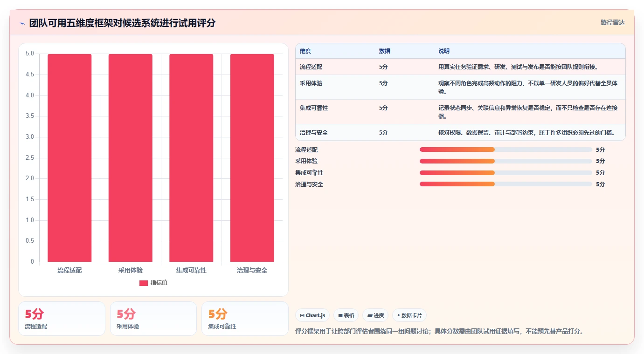Screen dimensions: 644x354
Task: Click the 集成可靠性 x-axis label
Action: (191, 270)
